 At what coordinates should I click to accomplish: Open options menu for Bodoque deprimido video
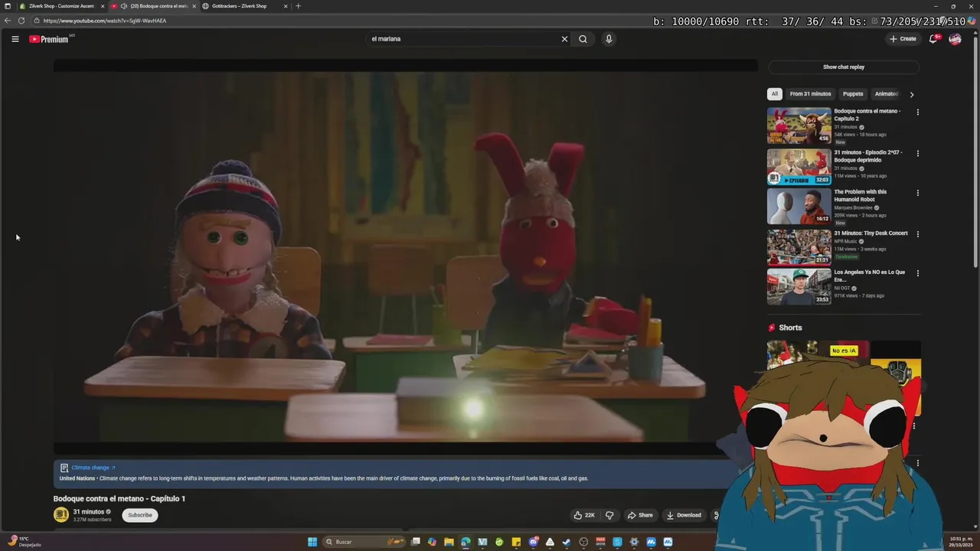[x=917, y=154]
